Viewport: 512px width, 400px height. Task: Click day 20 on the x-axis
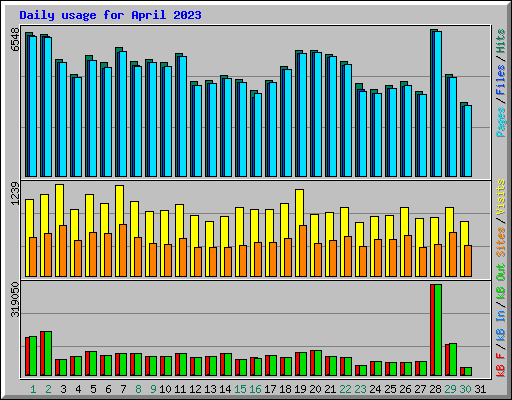coord(315,389)
